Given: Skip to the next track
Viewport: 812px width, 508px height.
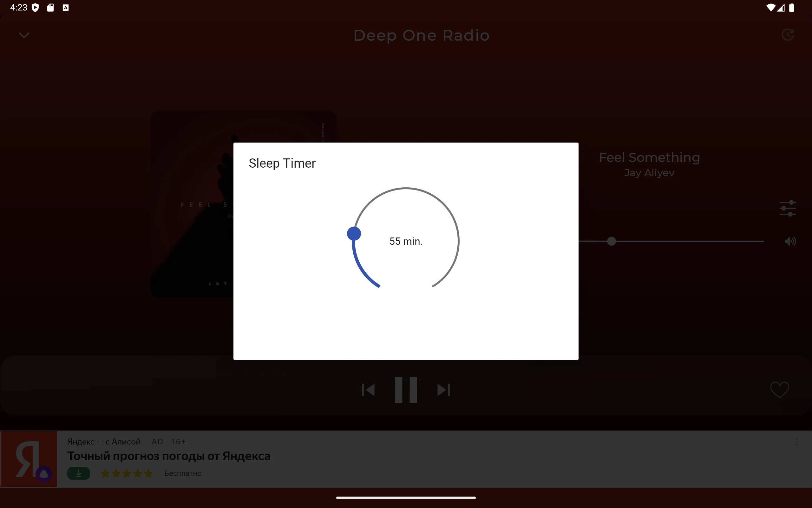Looking at the screenshot, I should [x=443, y=390].
